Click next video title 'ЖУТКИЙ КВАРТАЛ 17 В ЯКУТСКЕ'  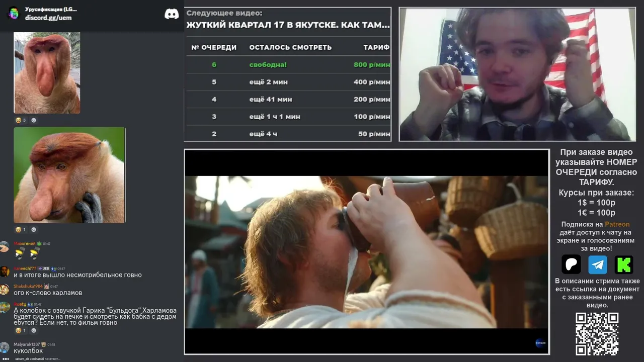[288, 25]
